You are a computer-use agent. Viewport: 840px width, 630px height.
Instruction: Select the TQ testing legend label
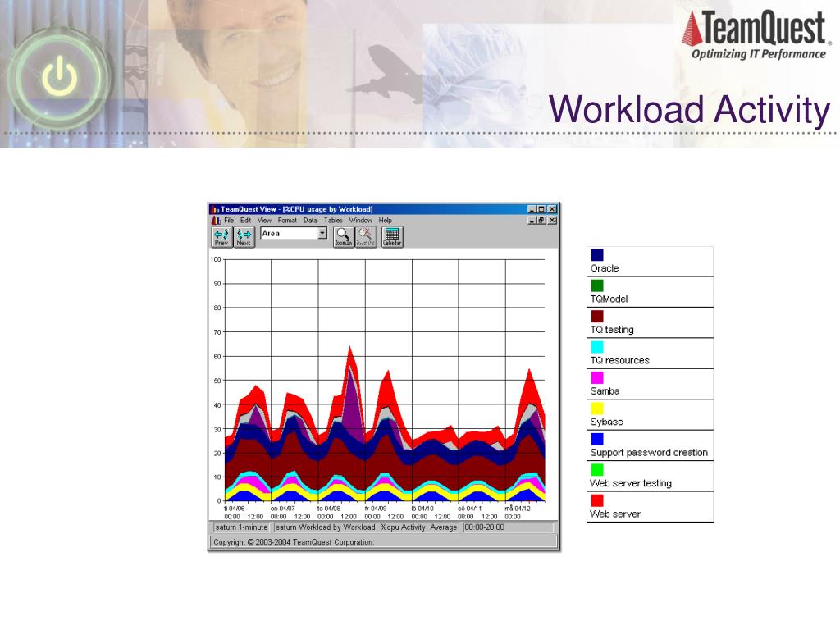[612, 330]
